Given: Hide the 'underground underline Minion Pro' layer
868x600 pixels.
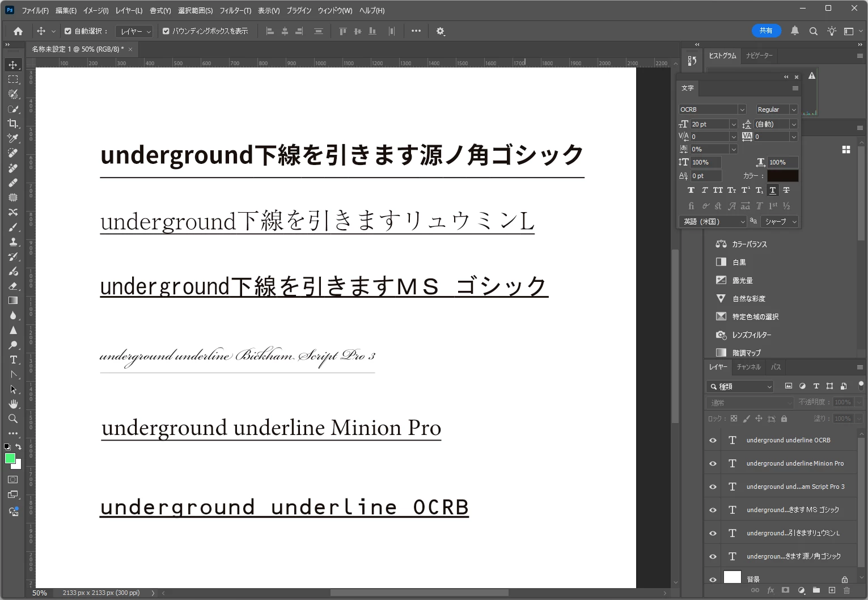Looking at the screenshot, I should click(x=713, y=464).
